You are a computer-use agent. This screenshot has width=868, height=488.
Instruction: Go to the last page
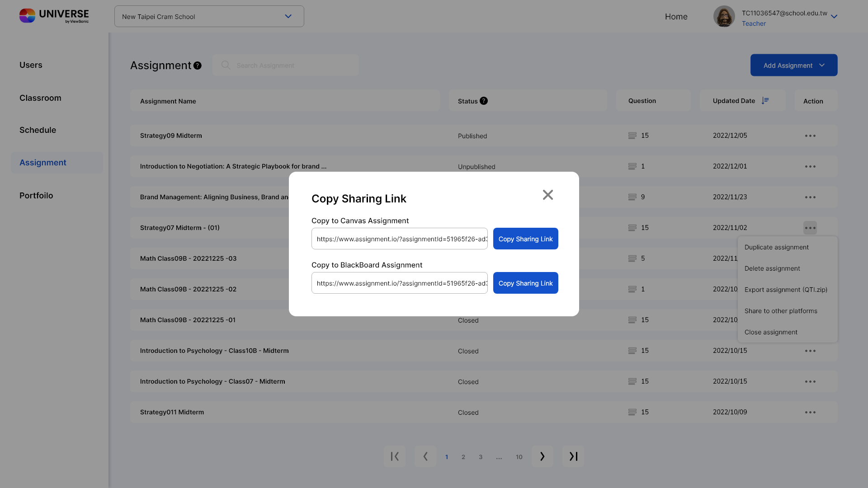coord(573,456)
